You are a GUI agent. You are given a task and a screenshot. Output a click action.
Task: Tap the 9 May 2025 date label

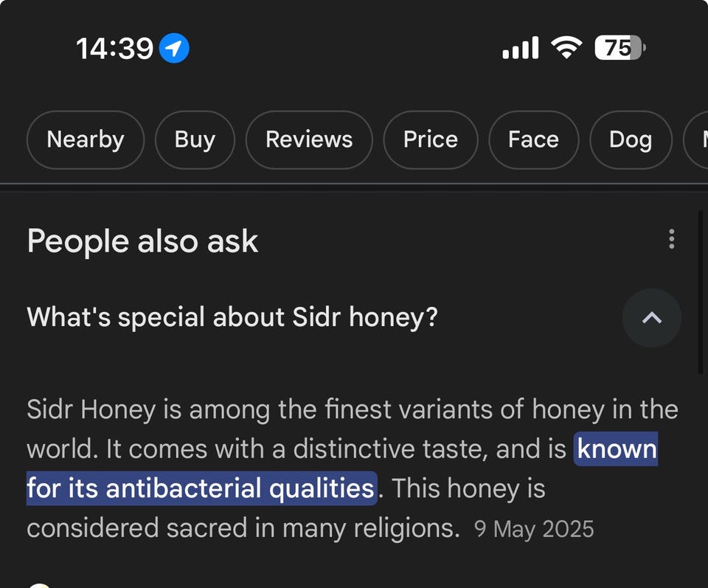point(534,529)
